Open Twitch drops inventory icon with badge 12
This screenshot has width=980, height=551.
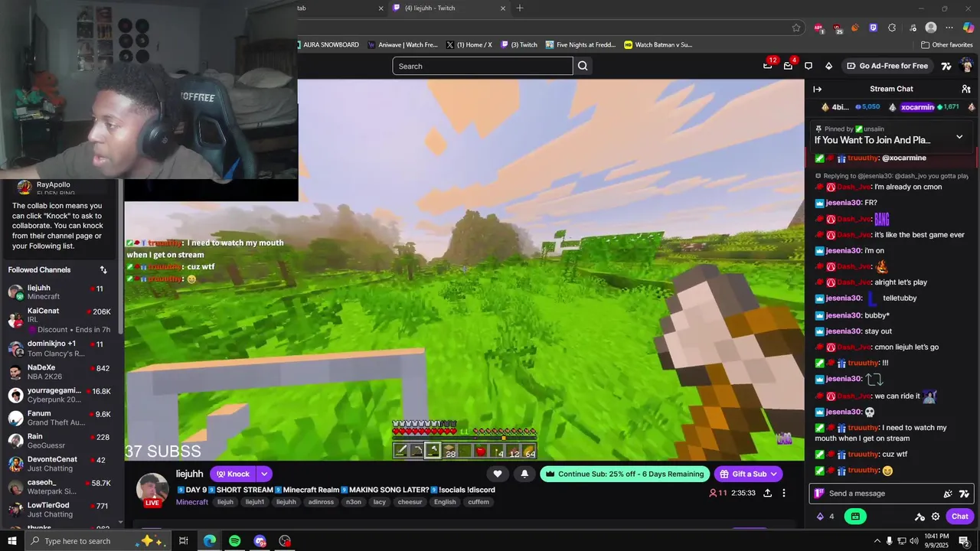coord(768,66)
